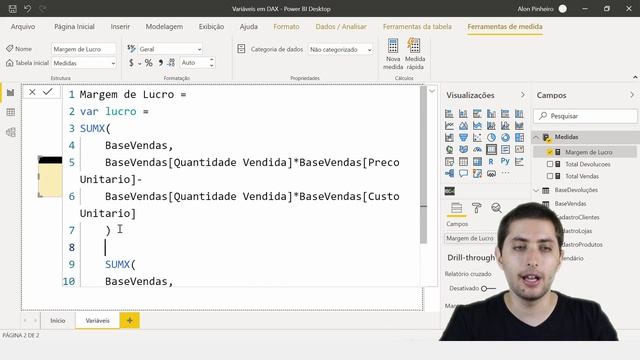Select the map (globe) visual
The height and width of the screenshot is (360, 640).
coord(449,149)
